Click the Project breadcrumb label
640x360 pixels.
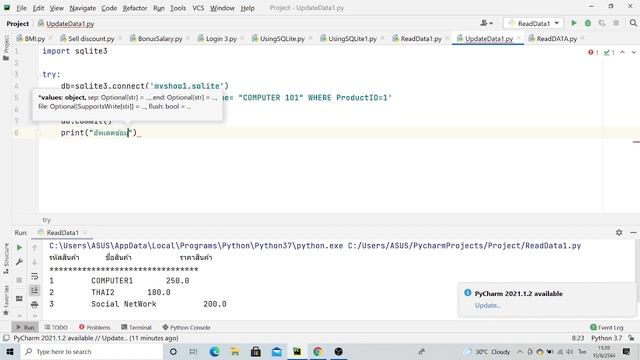point(18,24)
